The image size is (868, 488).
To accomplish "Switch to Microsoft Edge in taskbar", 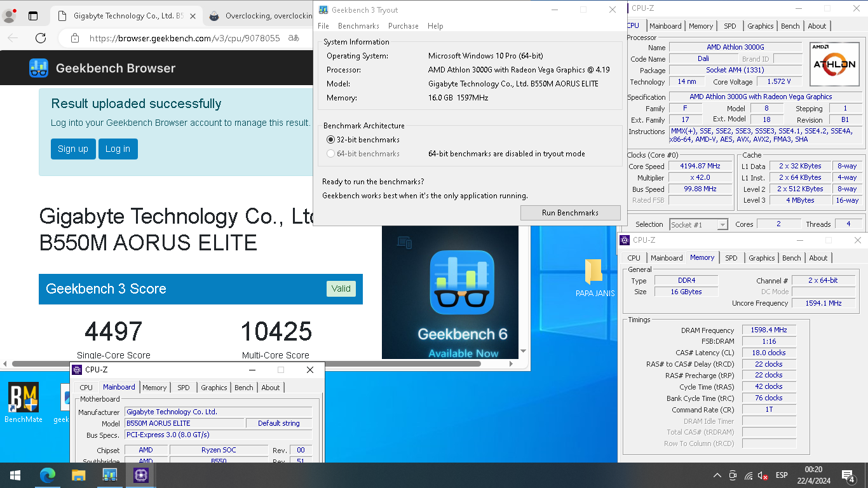I will coord(47,475).
